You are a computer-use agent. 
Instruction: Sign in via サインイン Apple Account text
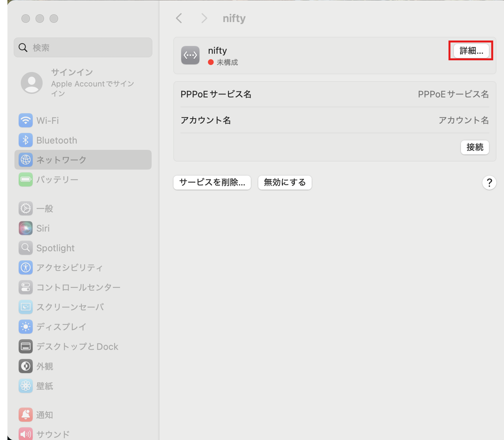93,83
